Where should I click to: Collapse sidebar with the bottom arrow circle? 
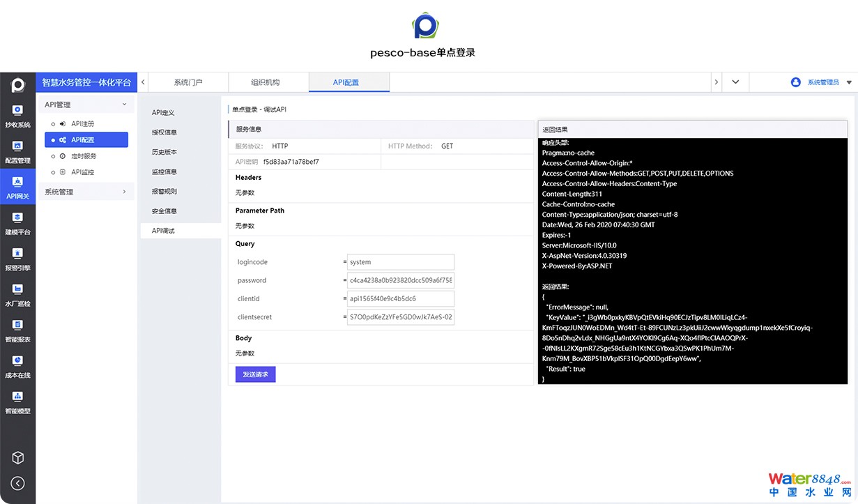18,483
